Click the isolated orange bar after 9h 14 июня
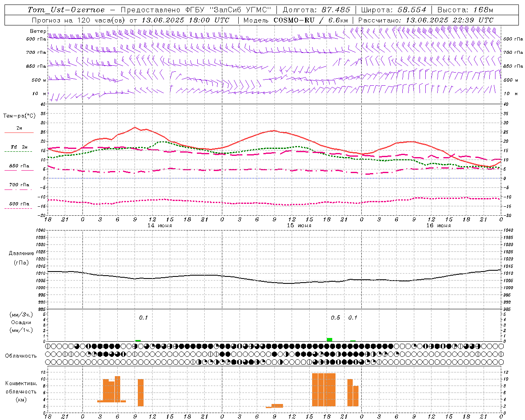Image resolution: width=525 pixels, height=420 pixels. click(141, 393)
